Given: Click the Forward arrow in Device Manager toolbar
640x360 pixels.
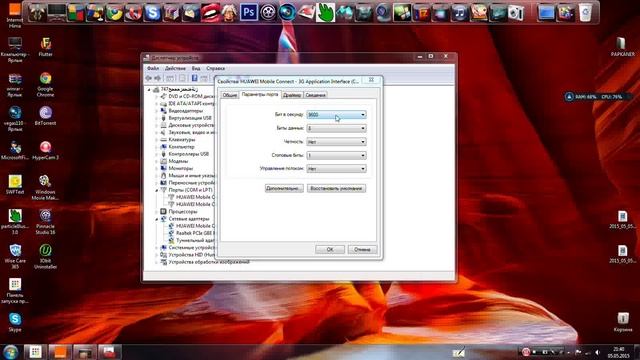Looking at the screenshot, I should coord(158,78).
